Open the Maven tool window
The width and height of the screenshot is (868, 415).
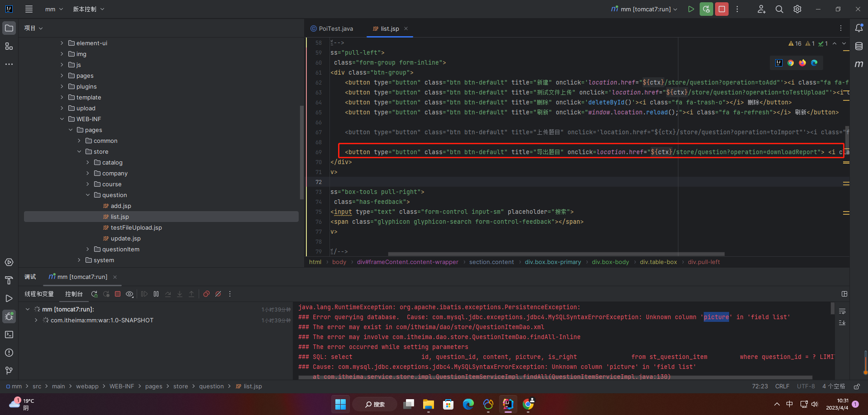pyautogui.click(x=858, y=64)
